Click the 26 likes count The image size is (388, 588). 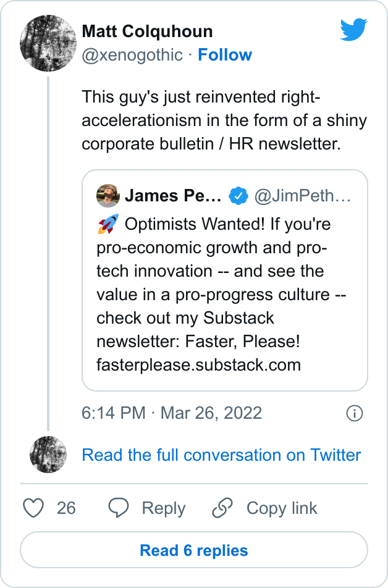point(66,508)
